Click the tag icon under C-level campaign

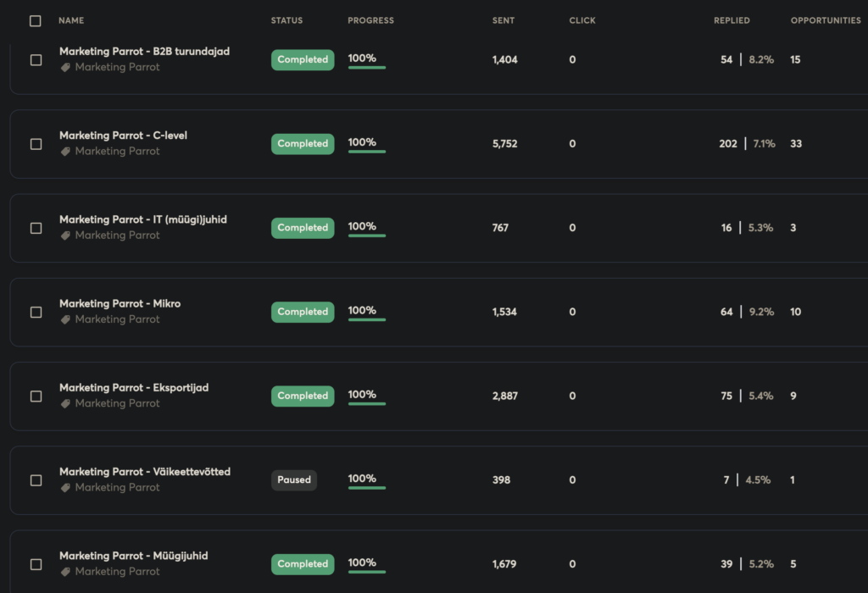[x=65, y=152]
